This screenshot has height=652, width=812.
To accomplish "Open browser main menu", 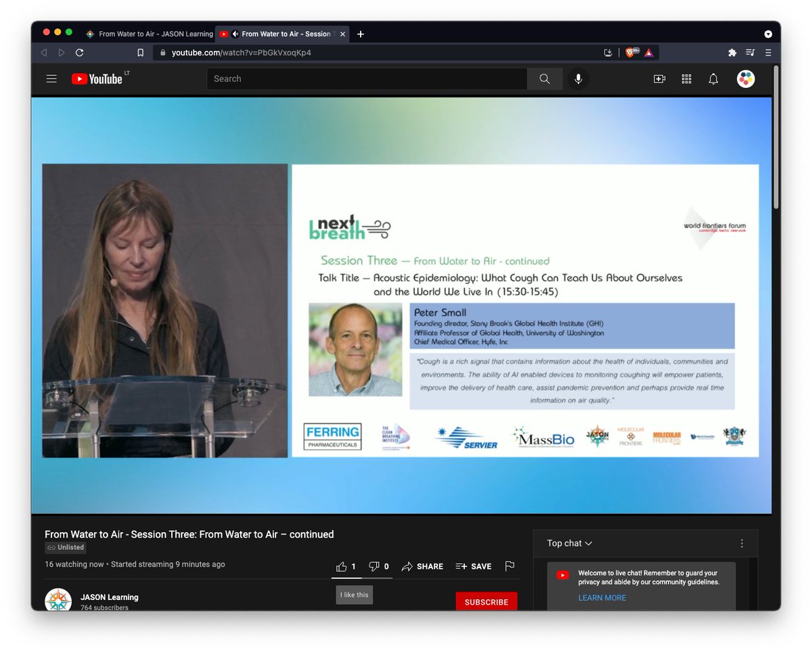I will click(767, 53).
